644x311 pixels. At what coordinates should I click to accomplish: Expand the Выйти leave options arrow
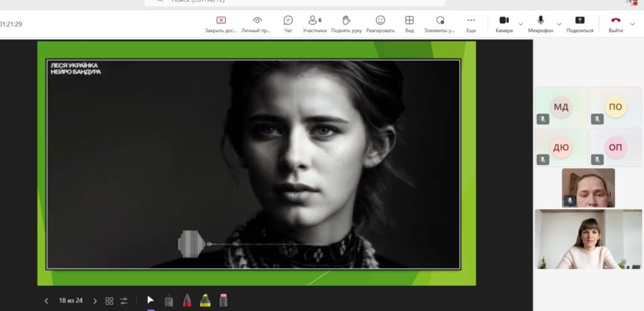pos(633,24)
